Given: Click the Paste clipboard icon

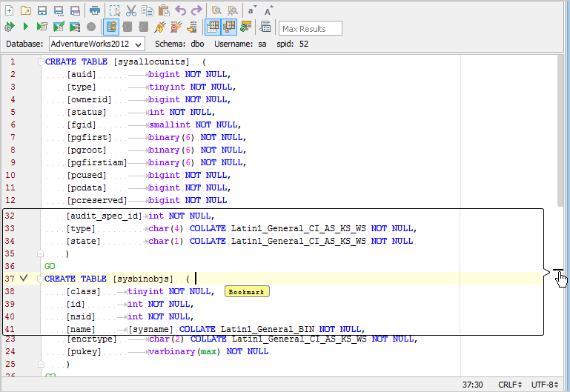Looking at the screenshot, I should tap(164, 10).
